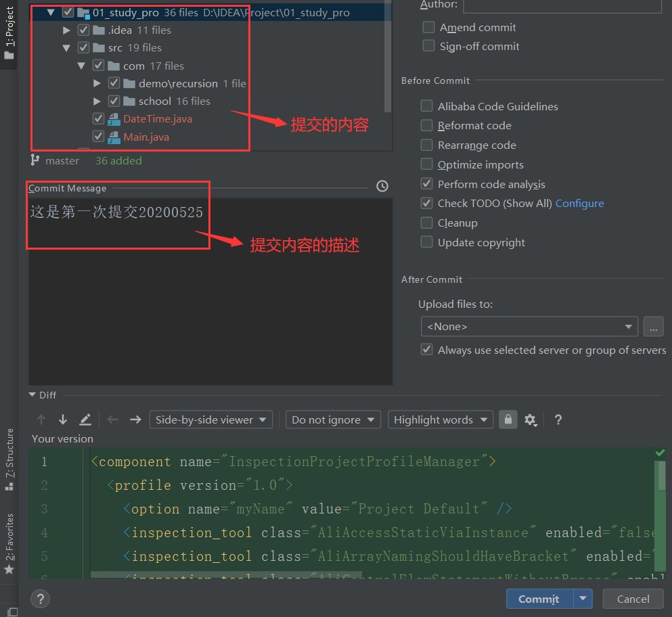672x617 pixels.
Task: Click tool window toggle icon bottom left
Action: click(12, 612)
